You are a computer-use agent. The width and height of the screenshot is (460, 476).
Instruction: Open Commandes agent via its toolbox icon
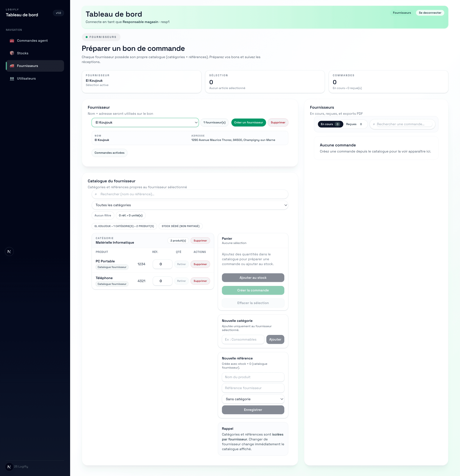12,41
